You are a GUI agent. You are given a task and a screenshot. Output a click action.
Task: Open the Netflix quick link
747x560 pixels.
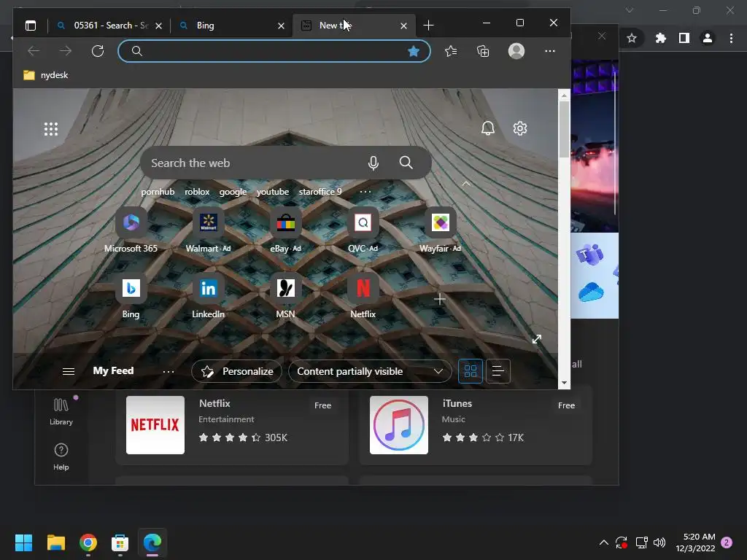click(x=363, y=296)
